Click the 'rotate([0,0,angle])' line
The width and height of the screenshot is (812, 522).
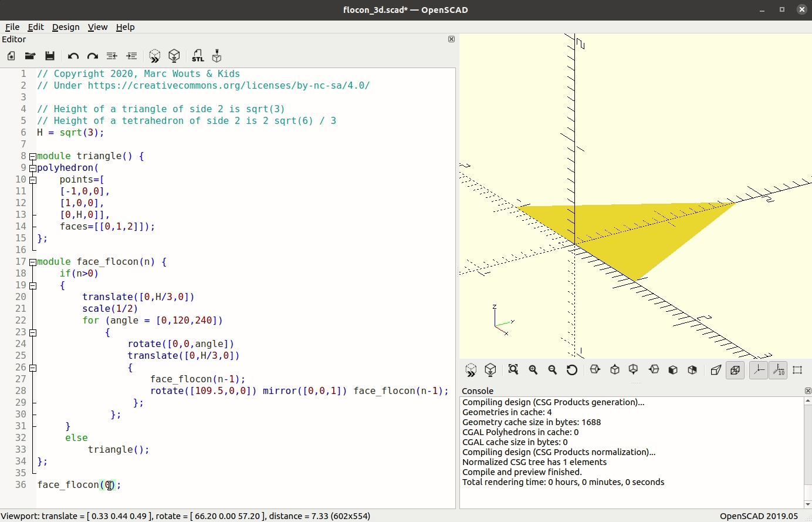181,344
